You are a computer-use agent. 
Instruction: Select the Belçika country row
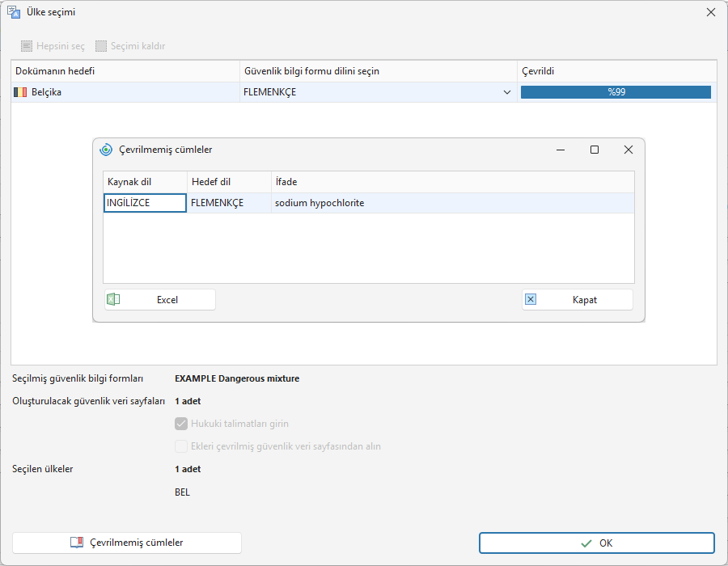click(x=364, y=92)
